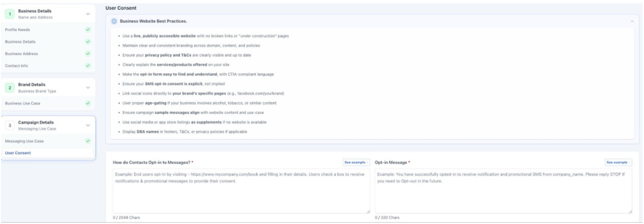Viewport: 644px width, 224px height.
Task: Collapse the Campaign Details section chevron
Action: point(88,126)
